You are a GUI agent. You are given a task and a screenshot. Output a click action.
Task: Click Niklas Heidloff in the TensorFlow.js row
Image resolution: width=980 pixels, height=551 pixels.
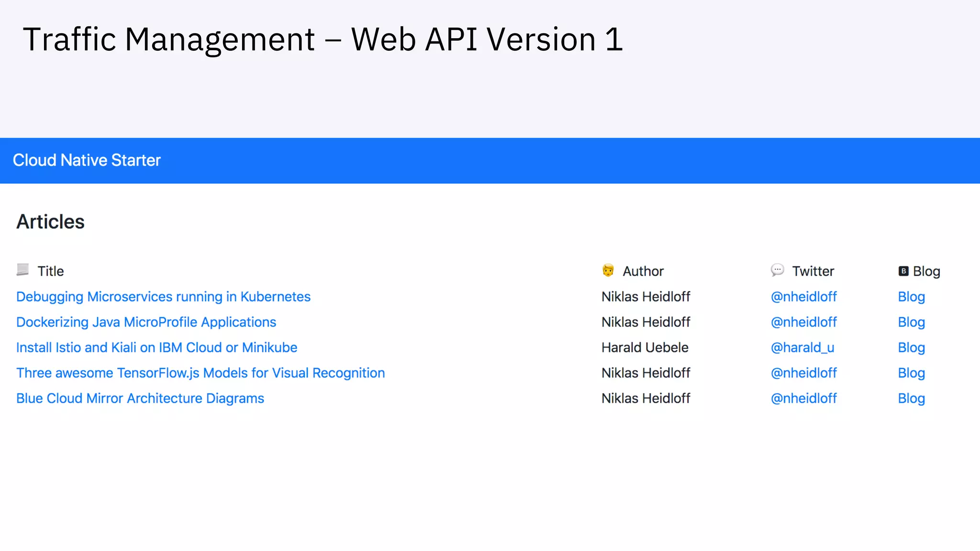646,373
